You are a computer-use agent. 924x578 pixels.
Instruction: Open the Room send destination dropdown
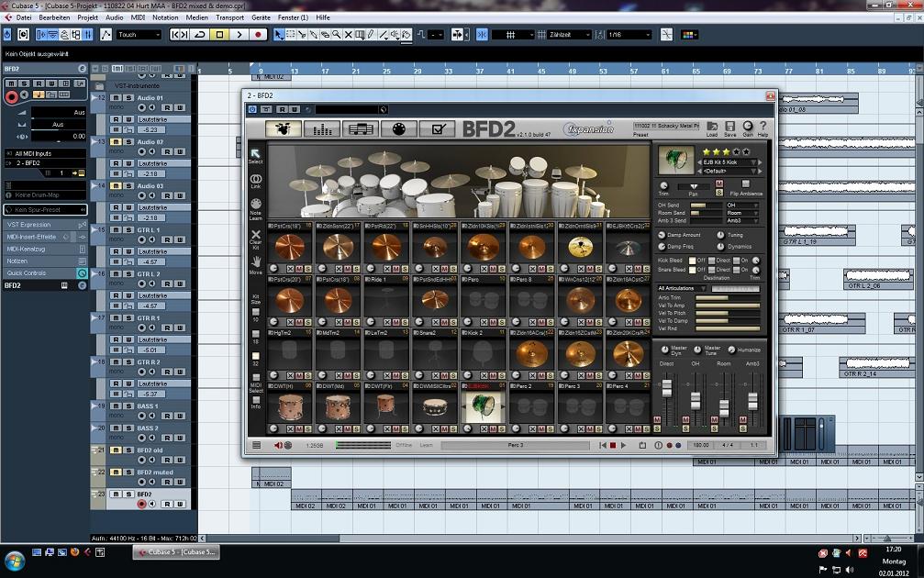pos(742,213)
